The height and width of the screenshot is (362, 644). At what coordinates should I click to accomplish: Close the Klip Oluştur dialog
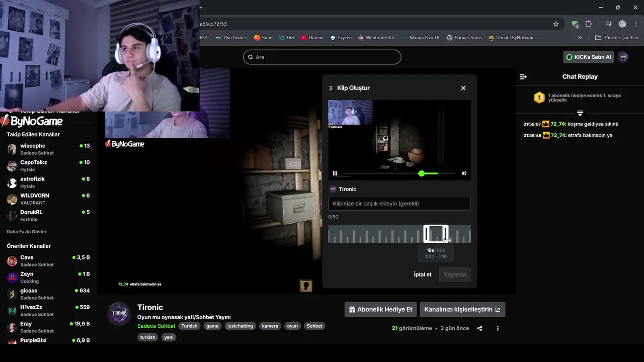point(463,88)
